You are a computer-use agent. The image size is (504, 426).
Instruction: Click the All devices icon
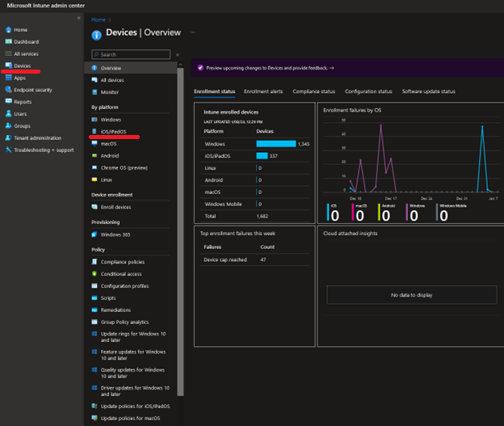(x=94, y=80)
